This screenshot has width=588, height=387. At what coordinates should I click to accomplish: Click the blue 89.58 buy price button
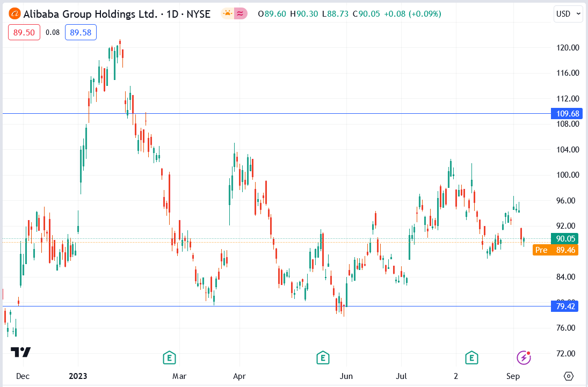[x=81, y=32]
